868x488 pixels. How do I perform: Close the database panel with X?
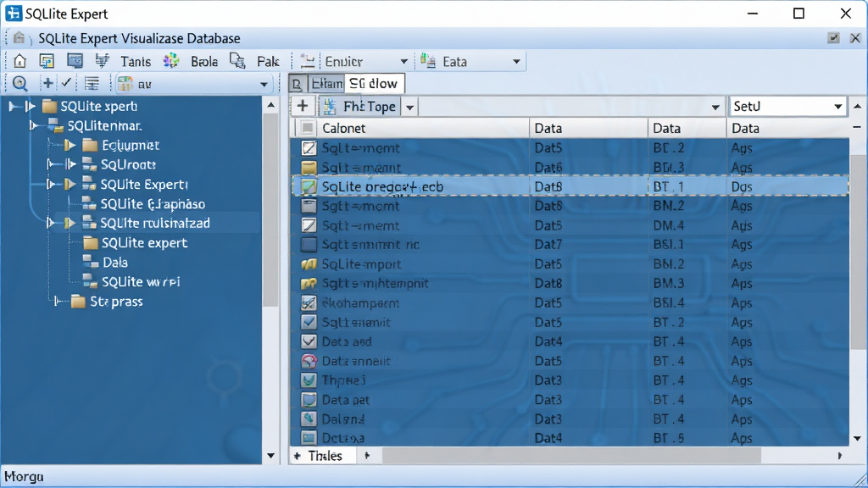[x=855, y=38]
